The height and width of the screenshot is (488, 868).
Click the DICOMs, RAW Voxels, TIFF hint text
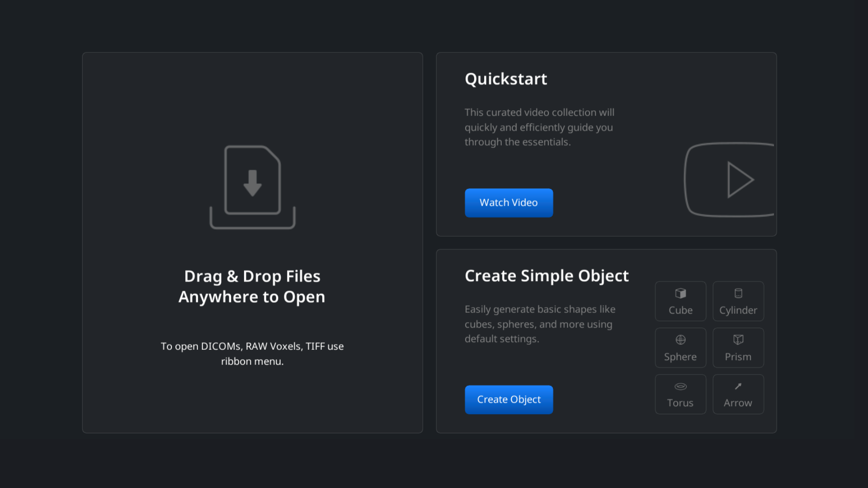point(252,353)
